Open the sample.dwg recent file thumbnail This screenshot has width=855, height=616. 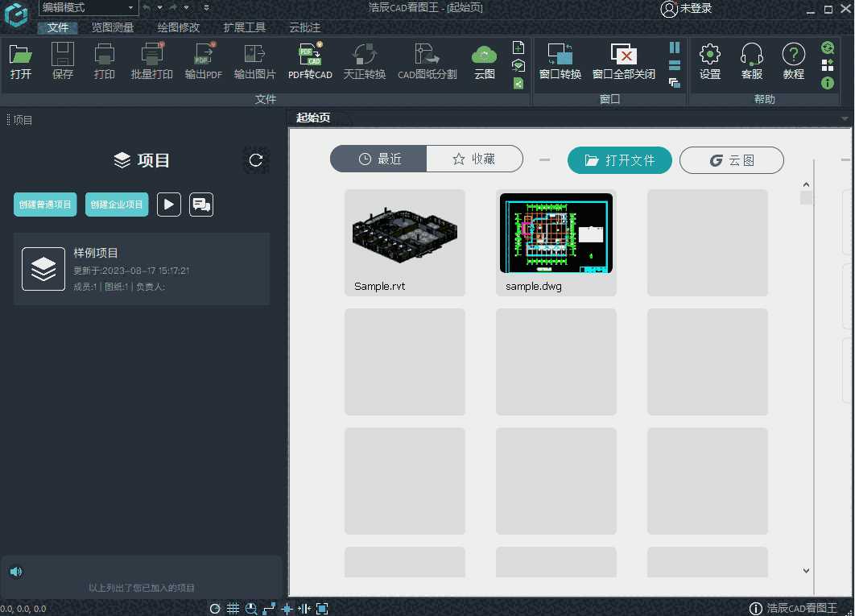coord(556,234)
